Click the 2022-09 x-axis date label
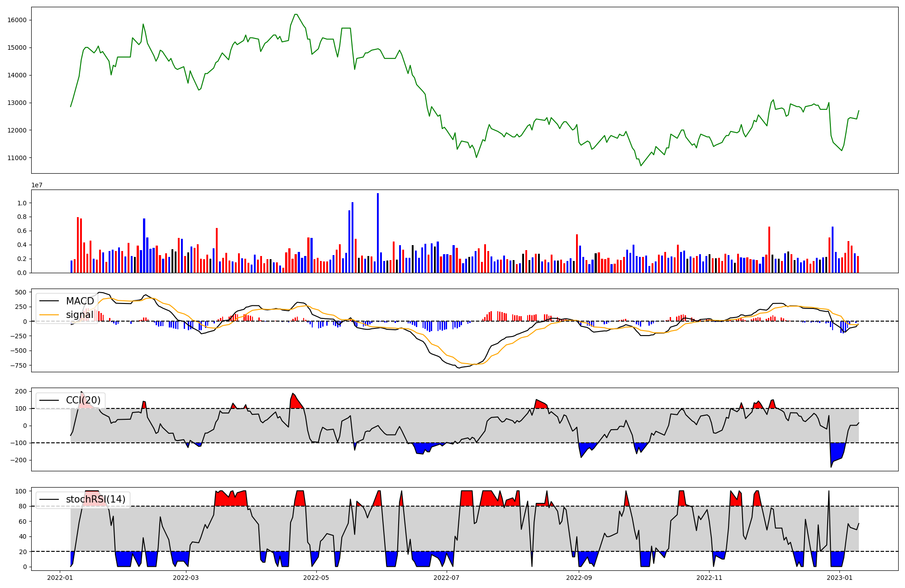The height and width of the screenshot is (588, 905). click(579, 578)
